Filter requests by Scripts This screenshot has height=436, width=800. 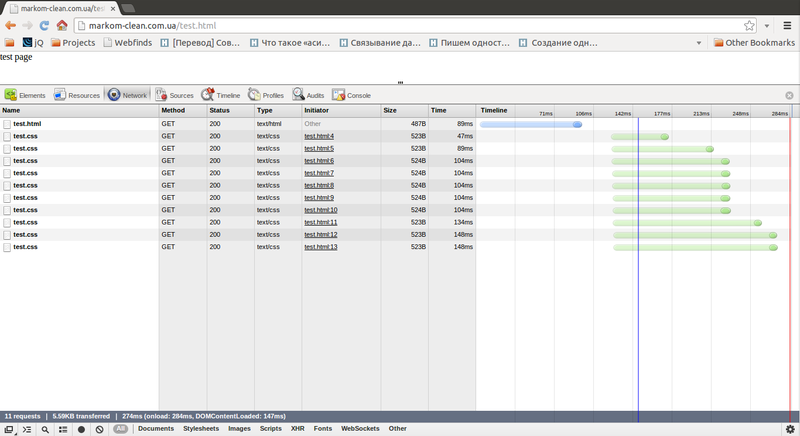[270, 429]
